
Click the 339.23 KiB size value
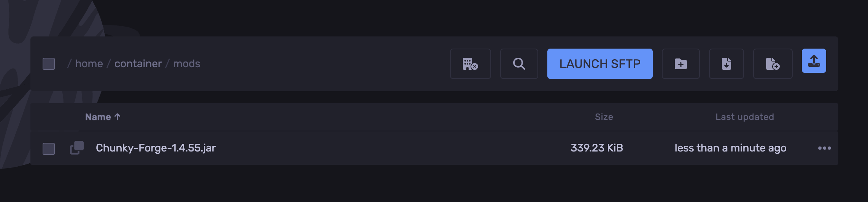coord(596,148)
